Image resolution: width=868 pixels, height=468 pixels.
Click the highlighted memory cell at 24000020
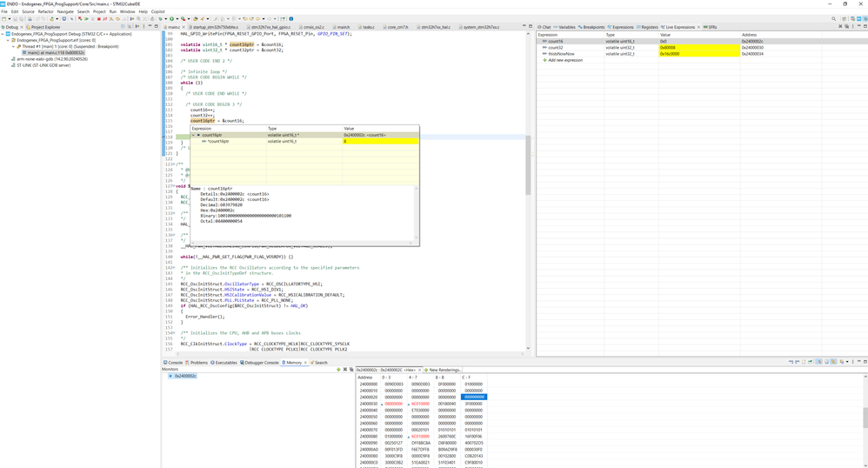pos(473,398)
